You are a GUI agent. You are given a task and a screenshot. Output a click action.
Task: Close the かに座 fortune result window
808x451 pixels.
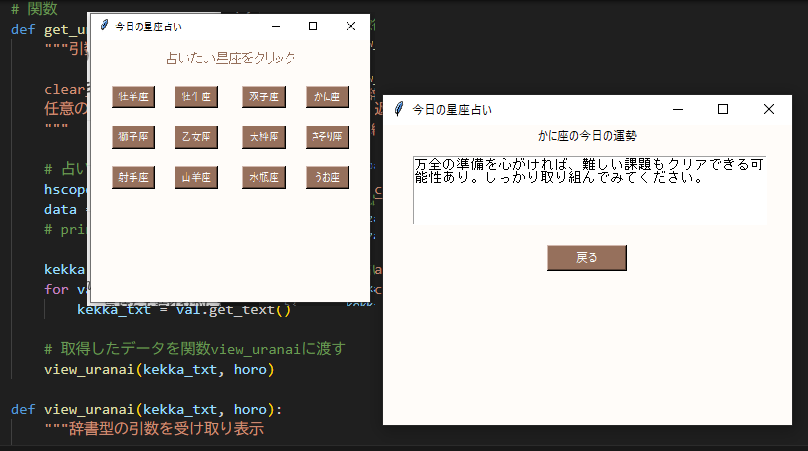tap(768, 109)
